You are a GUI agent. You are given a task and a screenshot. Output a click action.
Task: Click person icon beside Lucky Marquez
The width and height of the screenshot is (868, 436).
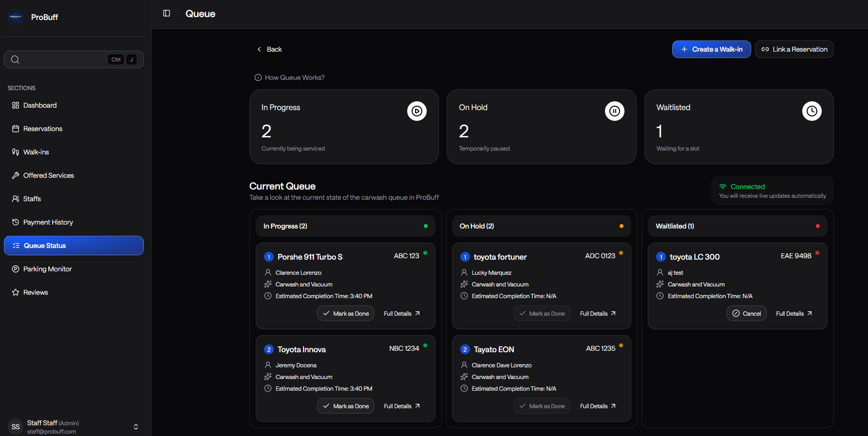coord(464,272)
